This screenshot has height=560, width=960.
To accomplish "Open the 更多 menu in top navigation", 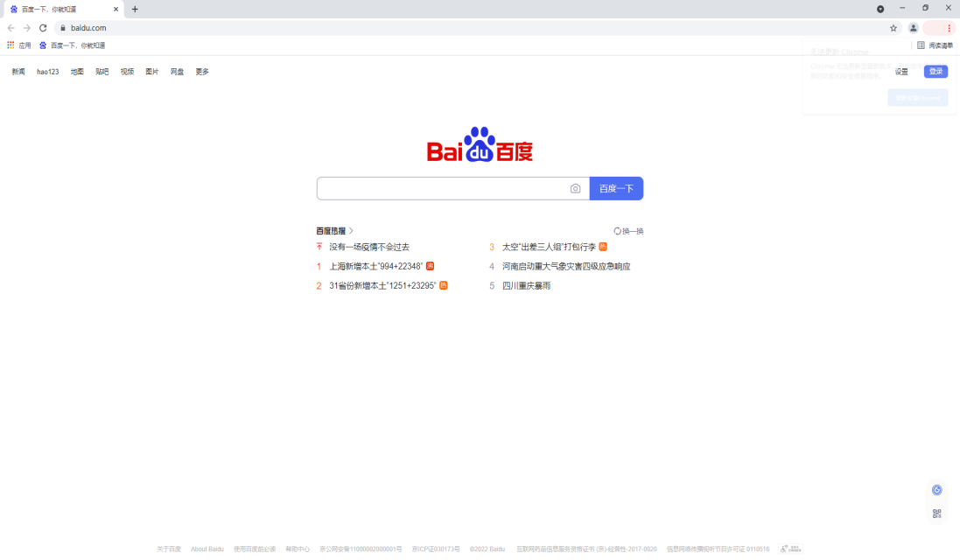I will 202,72.
